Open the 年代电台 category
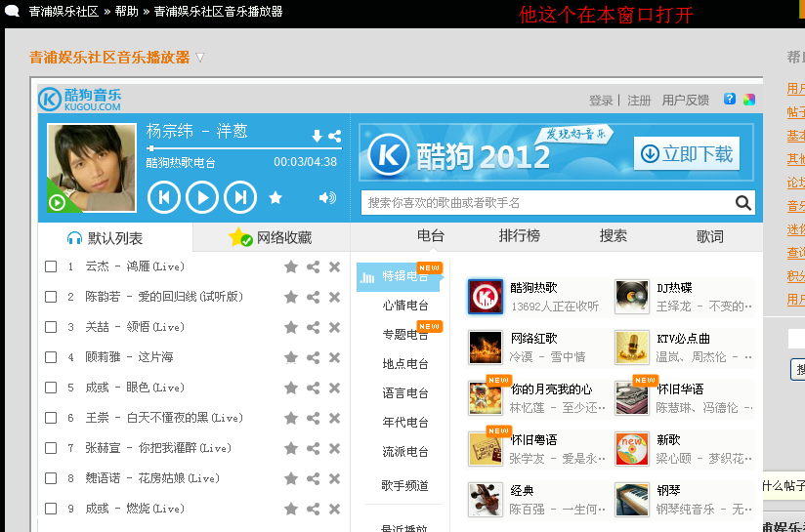The image size is (805, 532). (x=405, y=423)
